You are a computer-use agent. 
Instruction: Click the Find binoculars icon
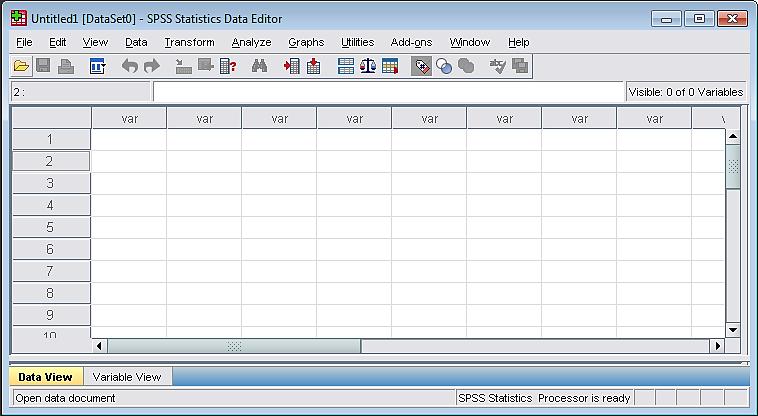[260, 66]
